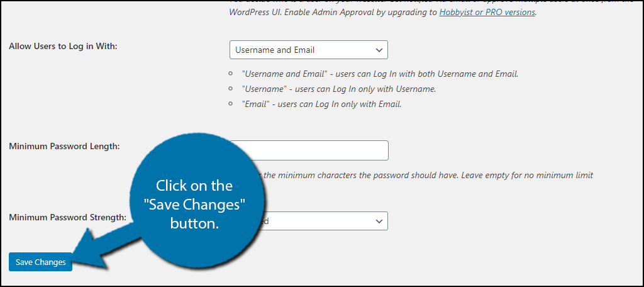Click the bullet beside the Username and Email description
The height and width of the screenshot is (287, 644).
[231, 74]
